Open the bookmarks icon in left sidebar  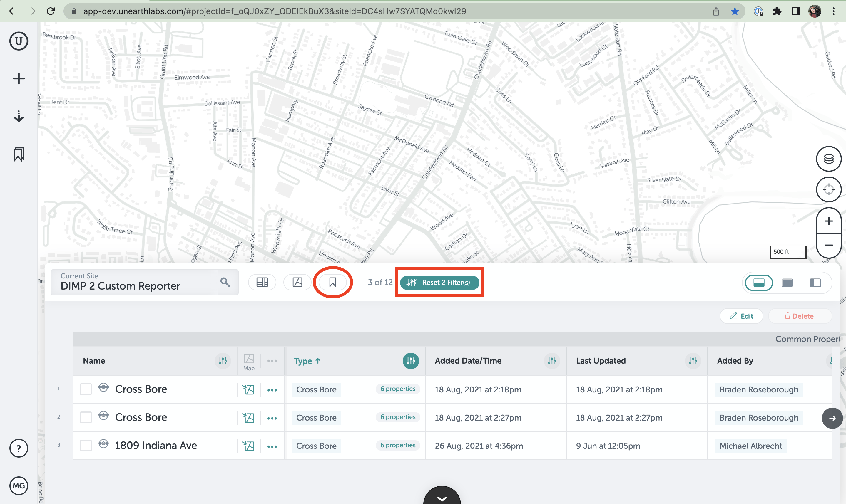(18, 154)
